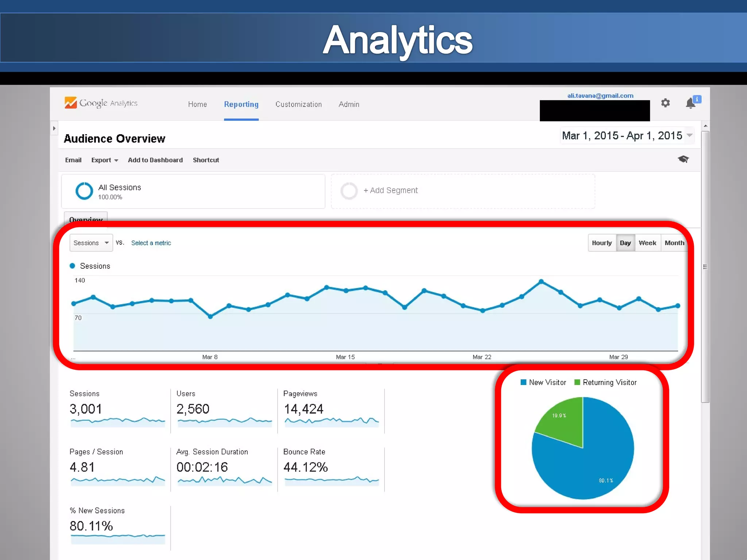
Task: Click the empty Add Segment circle icon
Action: pyautogui.click(x=349, y=191)
